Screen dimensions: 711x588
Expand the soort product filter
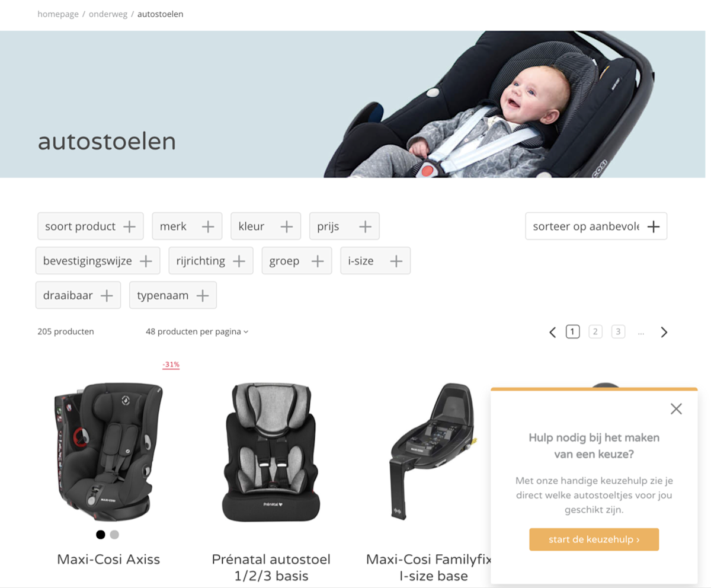[91, 226]
